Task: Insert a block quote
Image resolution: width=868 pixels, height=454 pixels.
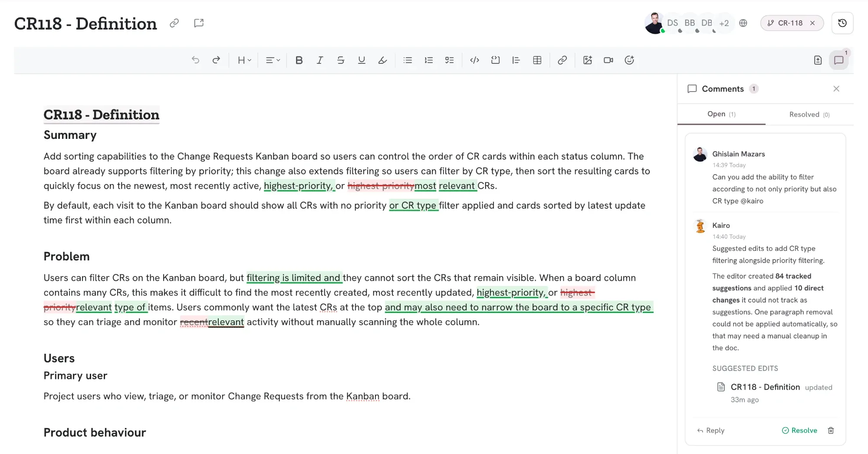Action: point(516,60)
